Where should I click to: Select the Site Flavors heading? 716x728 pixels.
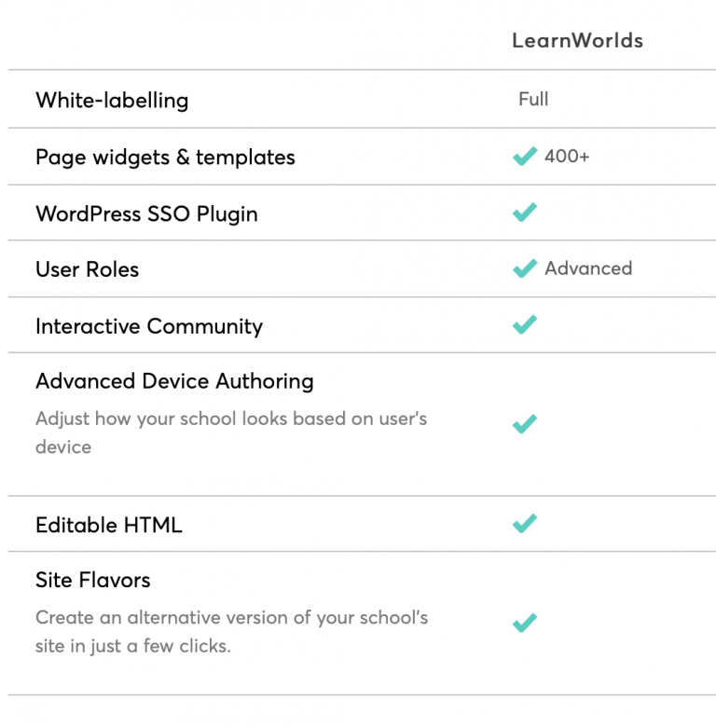coord(93,580)
